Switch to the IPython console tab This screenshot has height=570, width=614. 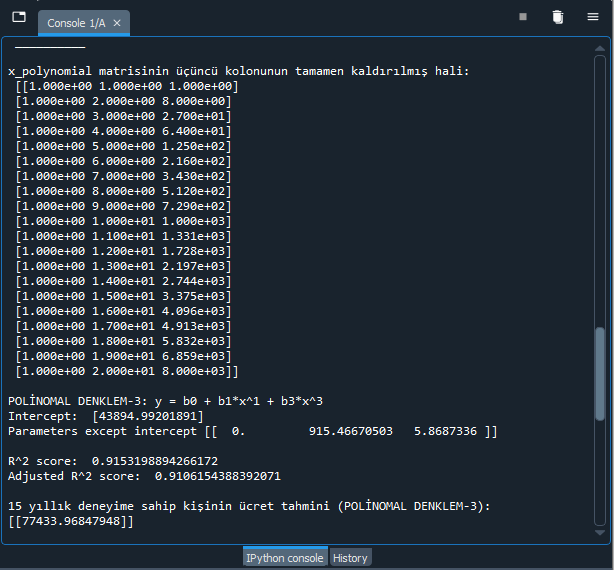(285, 558)
